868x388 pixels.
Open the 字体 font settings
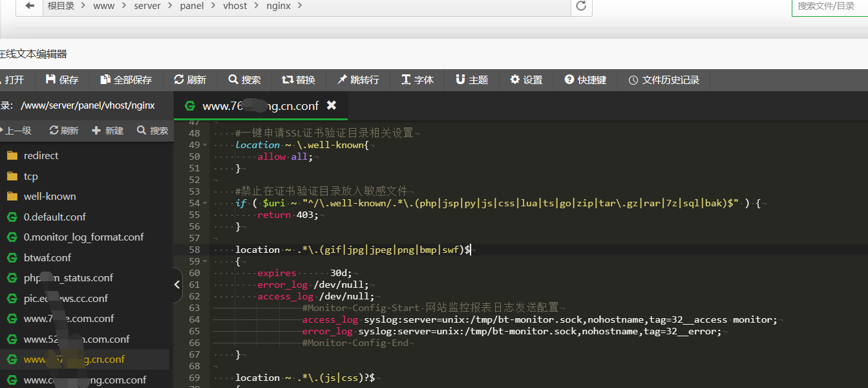[x=418, y=80]
